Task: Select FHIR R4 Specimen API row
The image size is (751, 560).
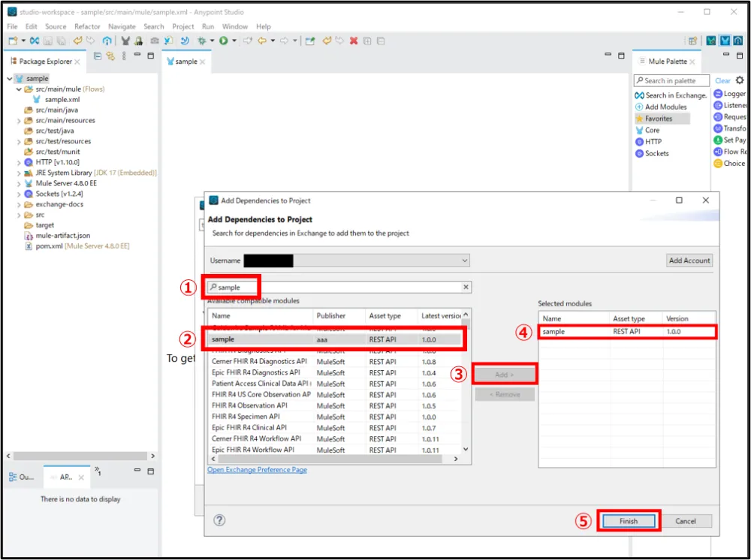Action: click(335, 417)
